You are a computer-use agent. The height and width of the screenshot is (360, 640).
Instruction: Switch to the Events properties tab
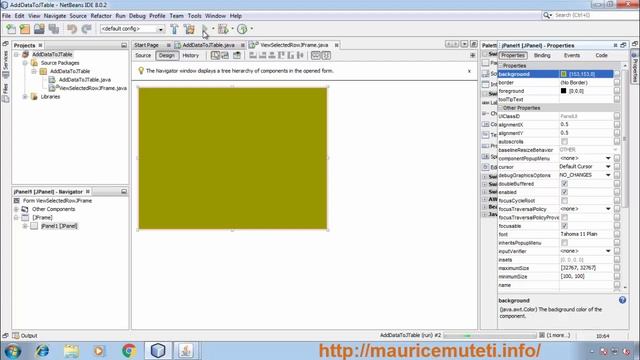(572, 56)
